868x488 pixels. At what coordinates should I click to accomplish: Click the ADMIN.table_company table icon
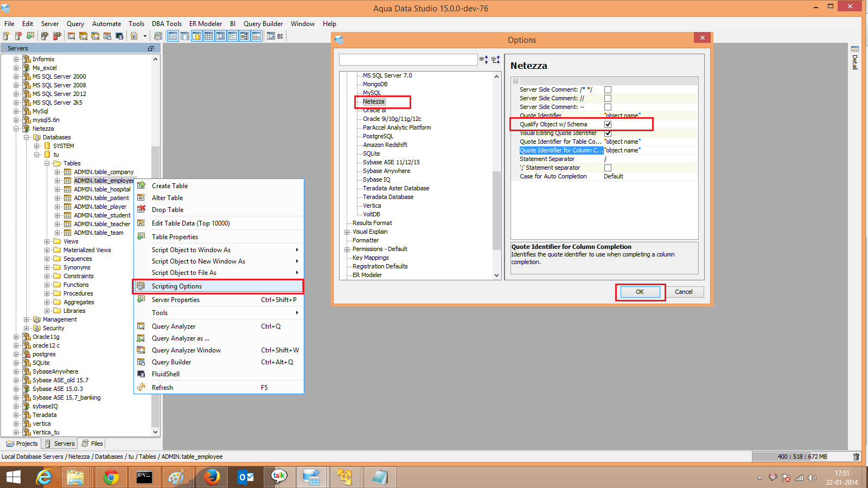point(68,172)
